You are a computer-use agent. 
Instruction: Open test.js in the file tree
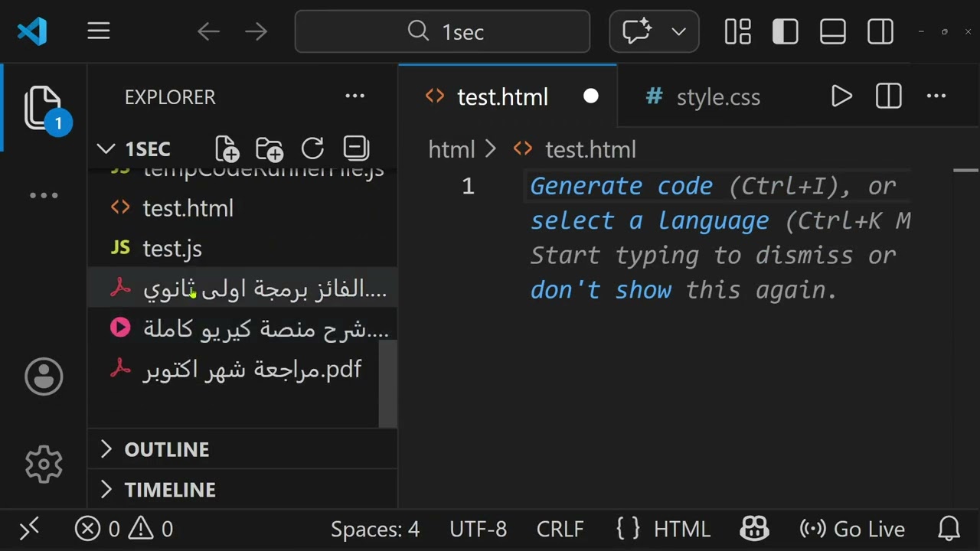[x=242, y=249]
